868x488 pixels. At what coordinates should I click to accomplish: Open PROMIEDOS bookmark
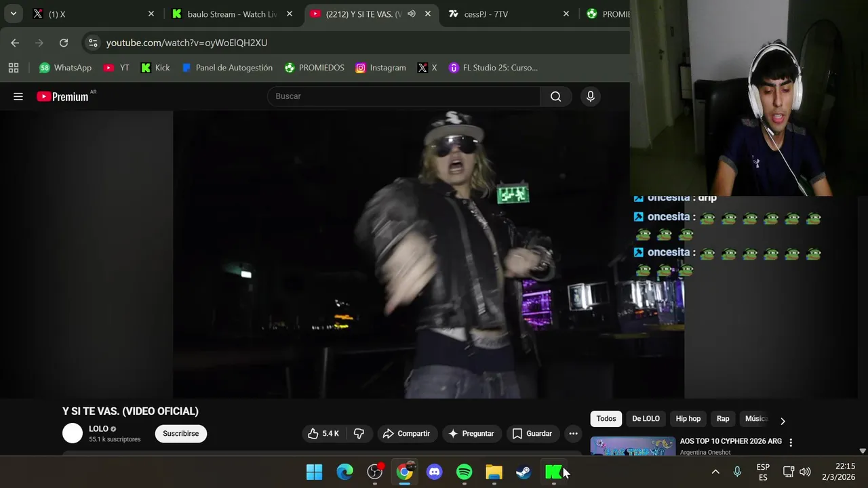click(x=314, y=68)
